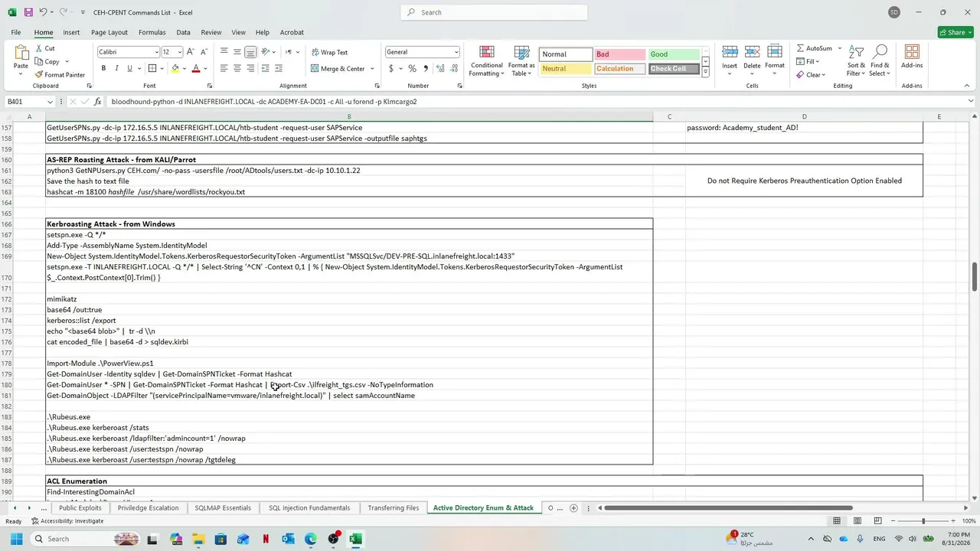980x551 pixels.
Task: Click the Wrap Text button
Action: [330, 52]
